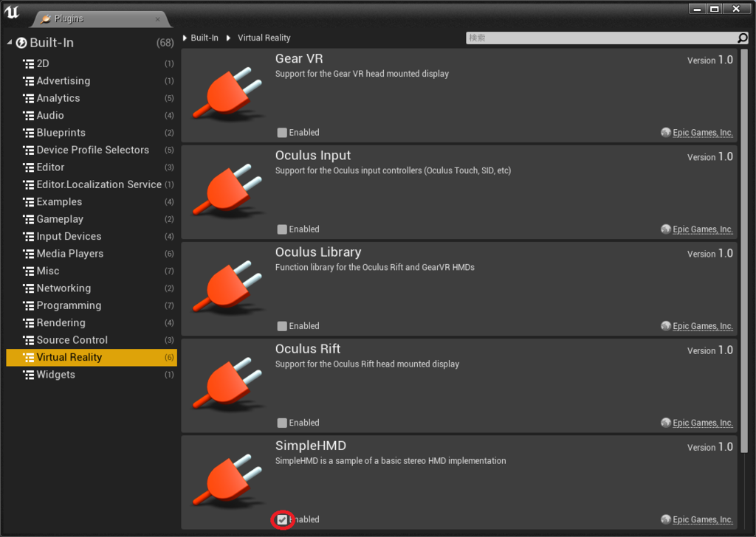Enable the Gear VR plugin
The image size is (756, 537).
(282, 133)
